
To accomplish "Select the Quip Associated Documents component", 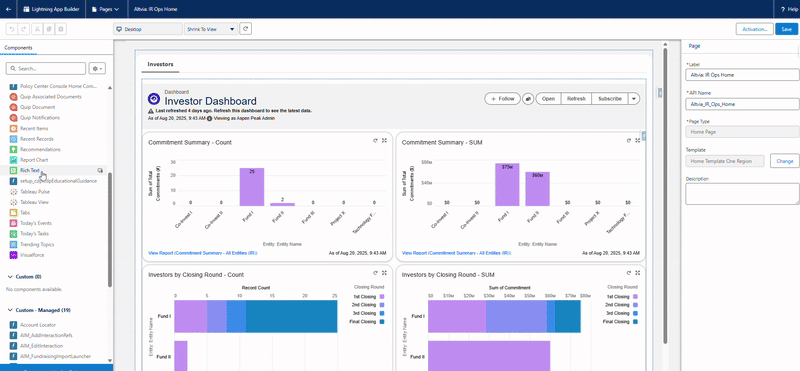I will pyautogui.click(x=51, y=96).
